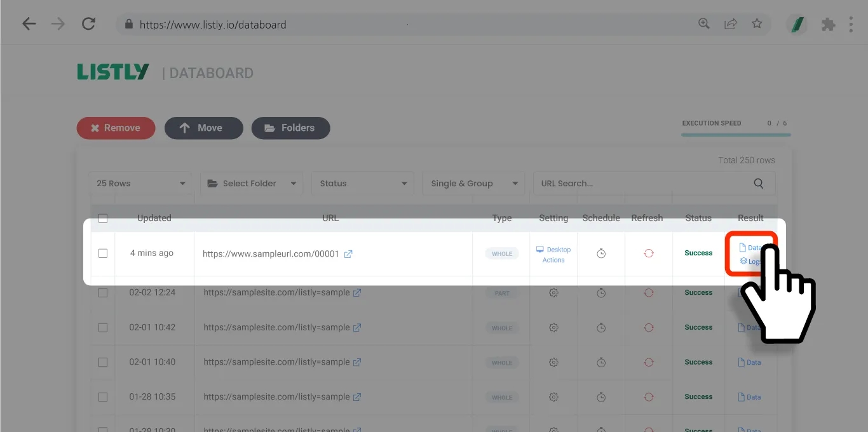
Task: Open the Single & Group filter dropdown
Action: tap(473, 184)
